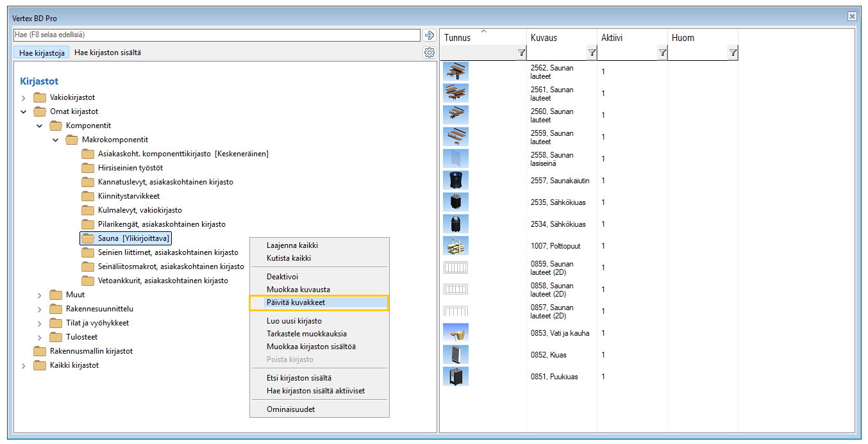The height and width of the screenshot is (444, 868).
Task: Click the search arrow button beside search field
Action: (430, 35)
